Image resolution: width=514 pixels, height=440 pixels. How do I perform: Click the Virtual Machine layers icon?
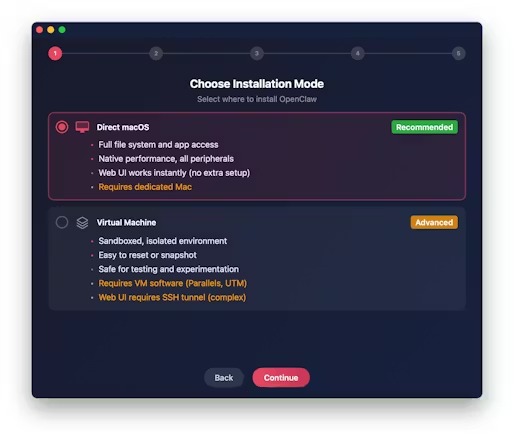click(82, 223)
